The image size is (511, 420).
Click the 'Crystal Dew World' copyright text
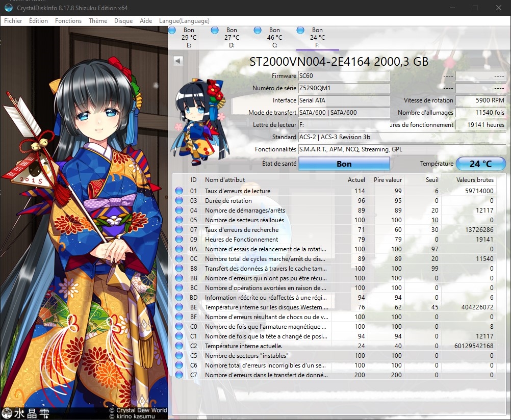tap(138, 410)
